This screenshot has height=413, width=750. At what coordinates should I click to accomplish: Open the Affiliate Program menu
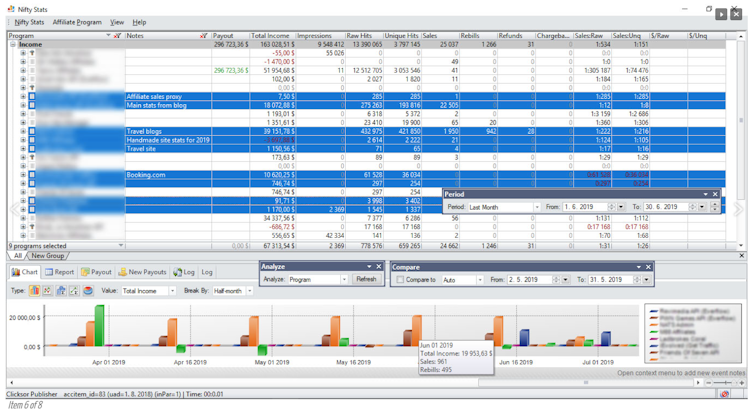click(x=77, y=22)
